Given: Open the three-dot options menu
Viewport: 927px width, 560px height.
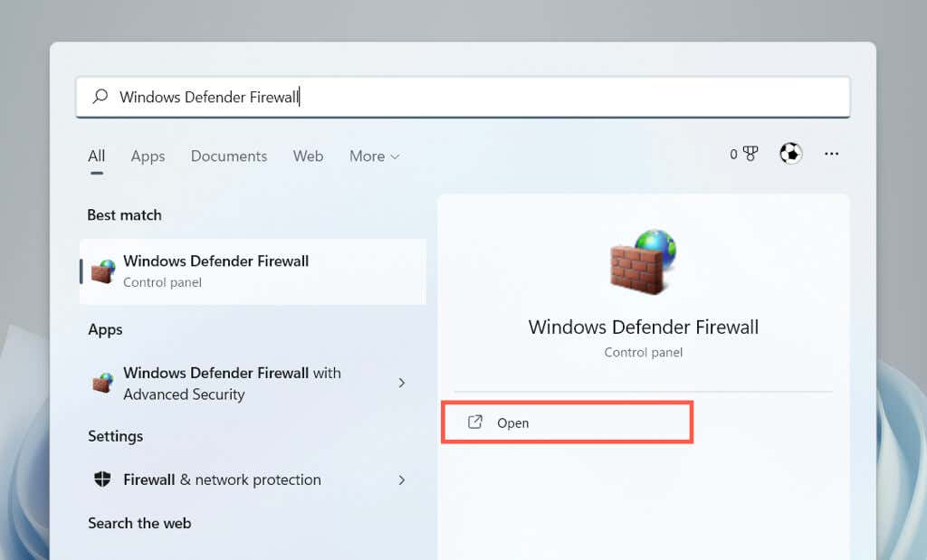Looking at the screenshot, I should point(831,154).
